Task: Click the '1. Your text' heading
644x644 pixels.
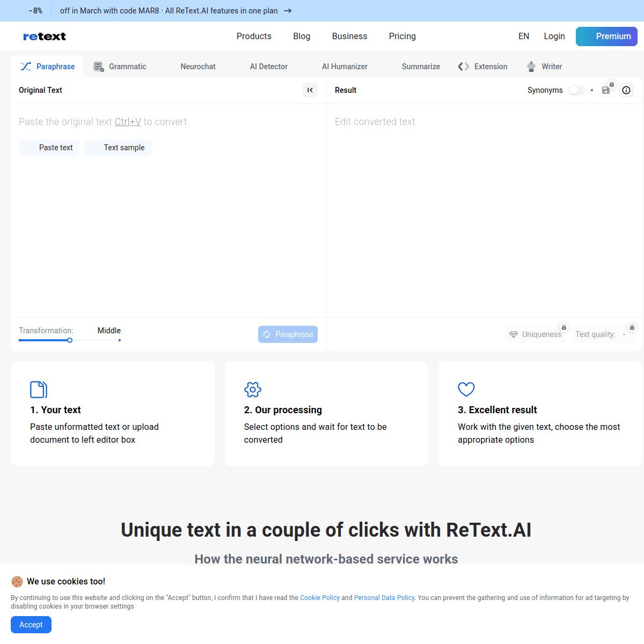Action: point(55,410)
